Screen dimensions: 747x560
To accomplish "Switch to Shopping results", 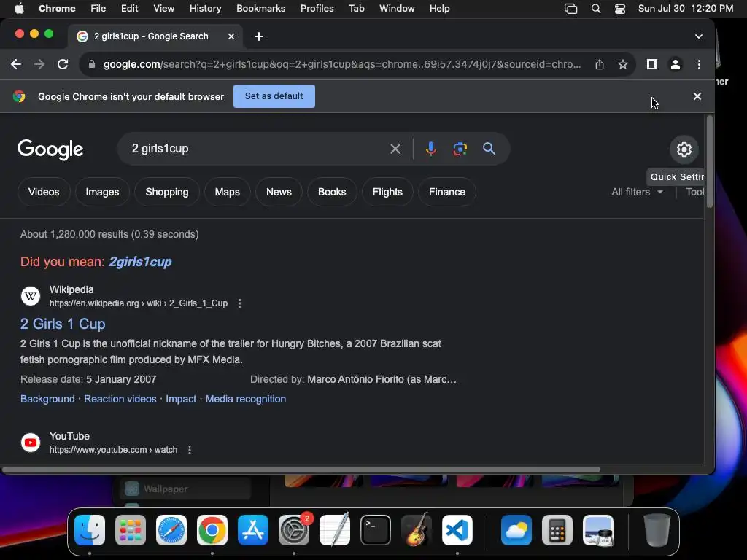I will pos(167,192).
